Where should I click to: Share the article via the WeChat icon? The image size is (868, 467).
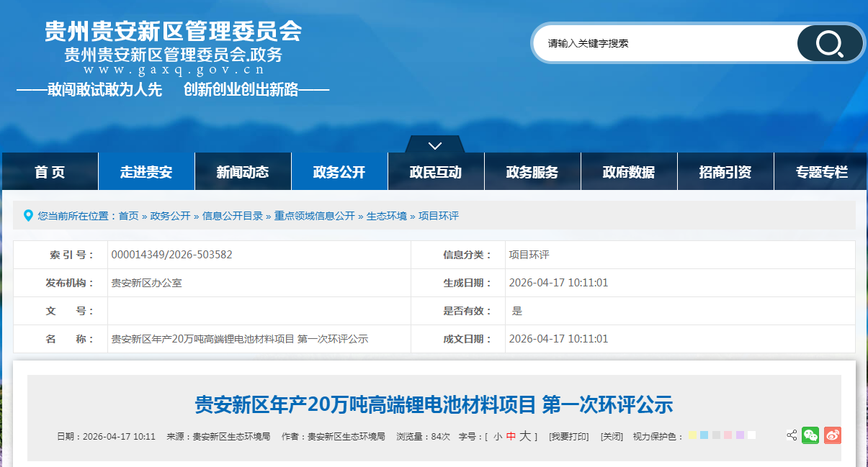click(810, 435)
